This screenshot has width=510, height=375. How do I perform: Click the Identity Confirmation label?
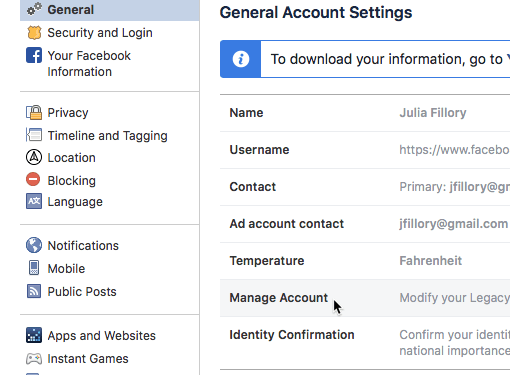(x=292, y=335)
